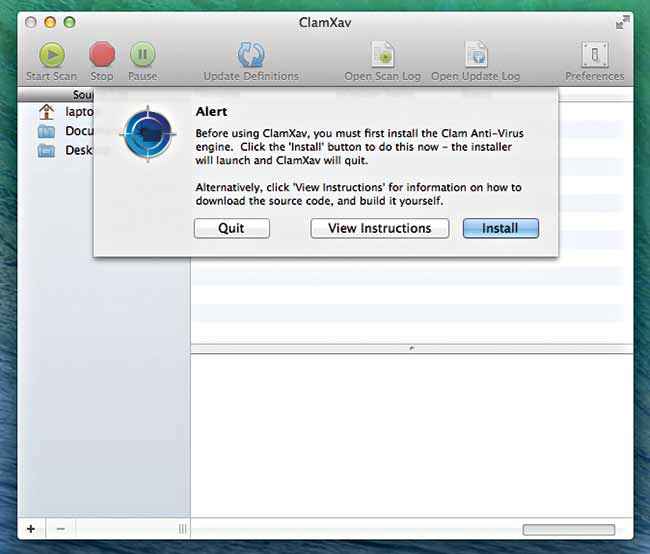Click the Quit button in the alert

pyautogui.click(x=232, y=228)
